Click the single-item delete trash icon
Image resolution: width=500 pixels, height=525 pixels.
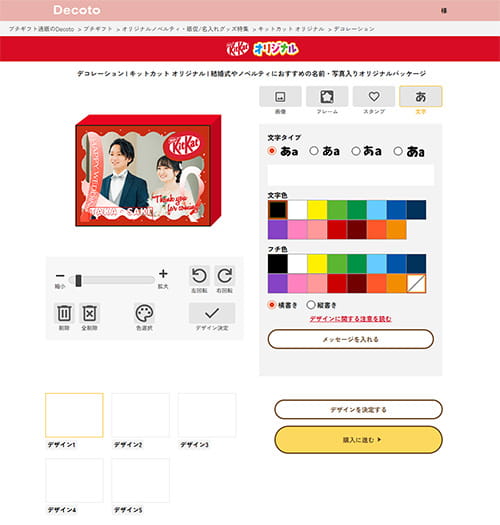(x=64, y=313)
